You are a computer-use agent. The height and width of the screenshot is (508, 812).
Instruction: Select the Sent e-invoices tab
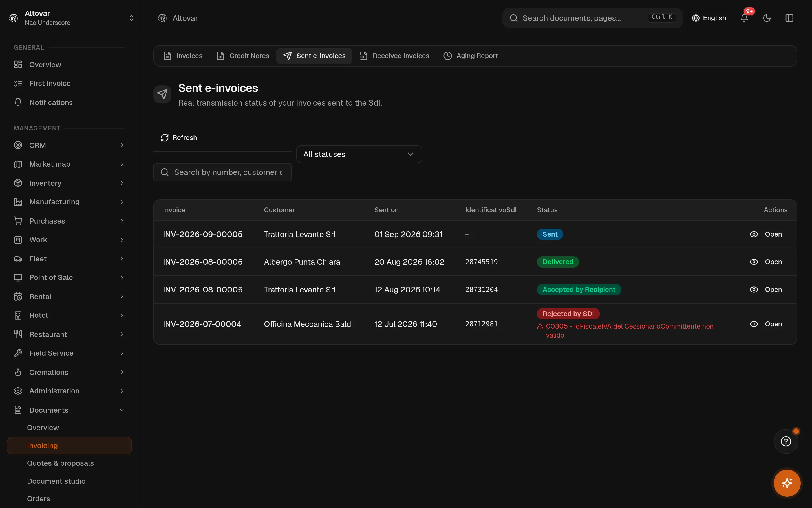coord(314,56)
